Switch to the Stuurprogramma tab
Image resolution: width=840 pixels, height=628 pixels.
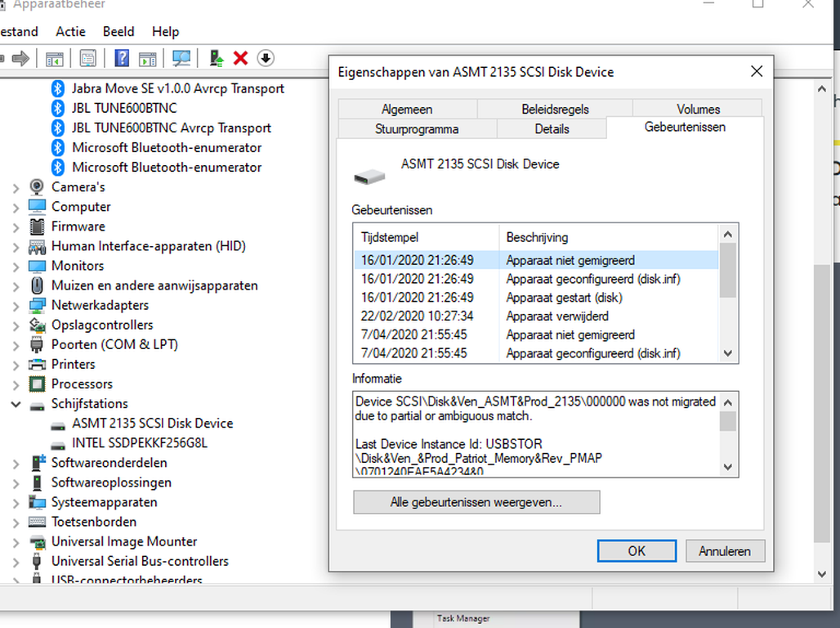coord(417,128)
